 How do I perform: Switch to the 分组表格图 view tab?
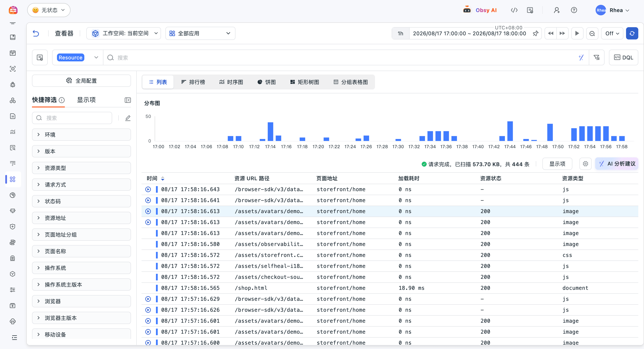pyautogui.click(x=350, y=82)
